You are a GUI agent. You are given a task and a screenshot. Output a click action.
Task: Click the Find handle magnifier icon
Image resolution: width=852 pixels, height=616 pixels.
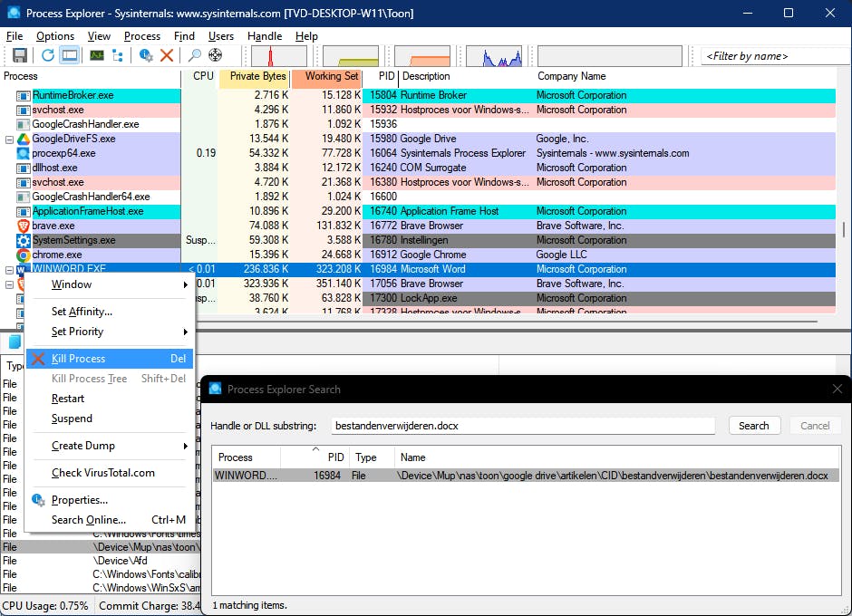[x=195, y=55]
